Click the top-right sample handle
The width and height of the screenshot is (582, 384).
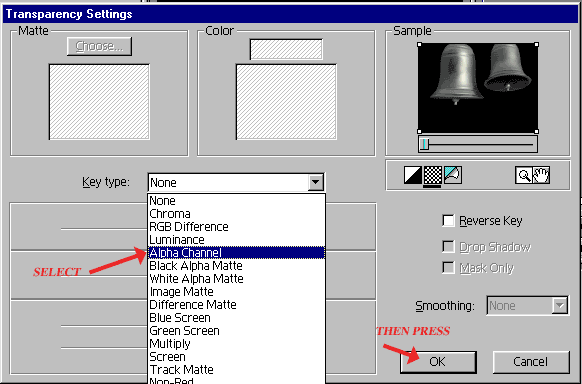pos(536,45)
